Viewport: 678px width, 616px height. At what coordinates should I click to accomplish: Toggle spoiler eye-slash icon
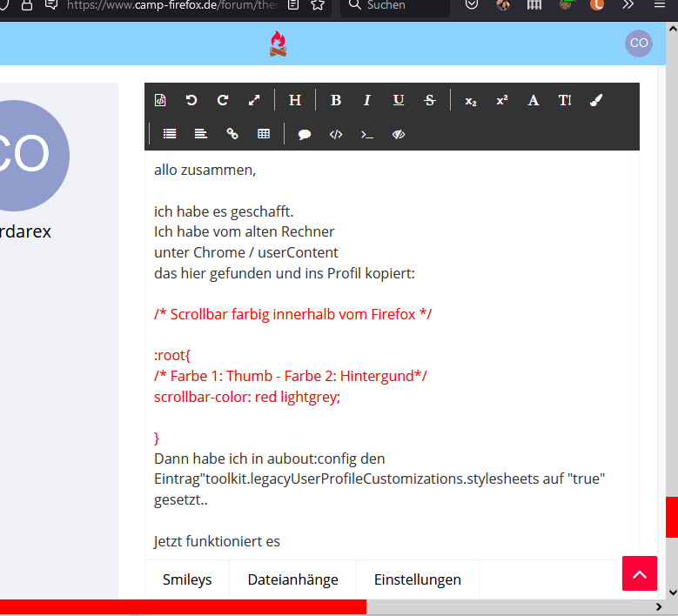[x=399, y=134]
